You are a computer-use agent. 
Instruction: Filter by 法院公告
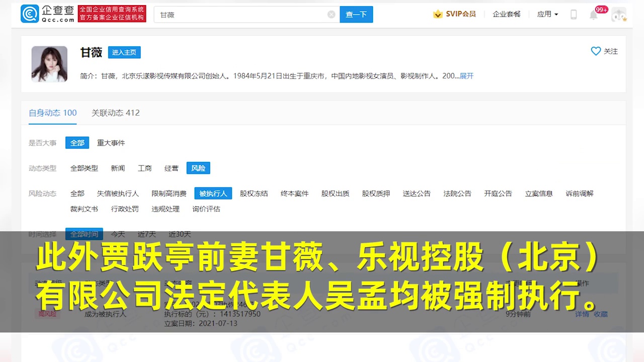click(x=458, y=193)
